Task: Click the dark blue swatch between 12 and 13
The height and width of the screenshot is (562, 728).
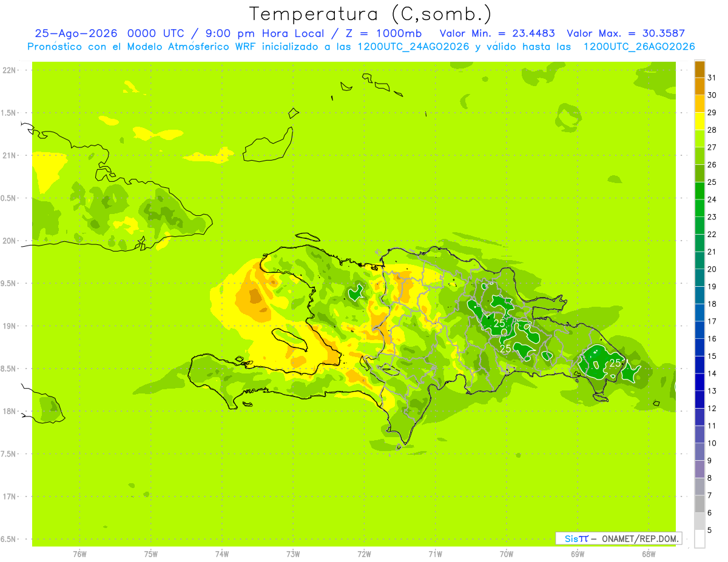Action: (x=699, y=400)
